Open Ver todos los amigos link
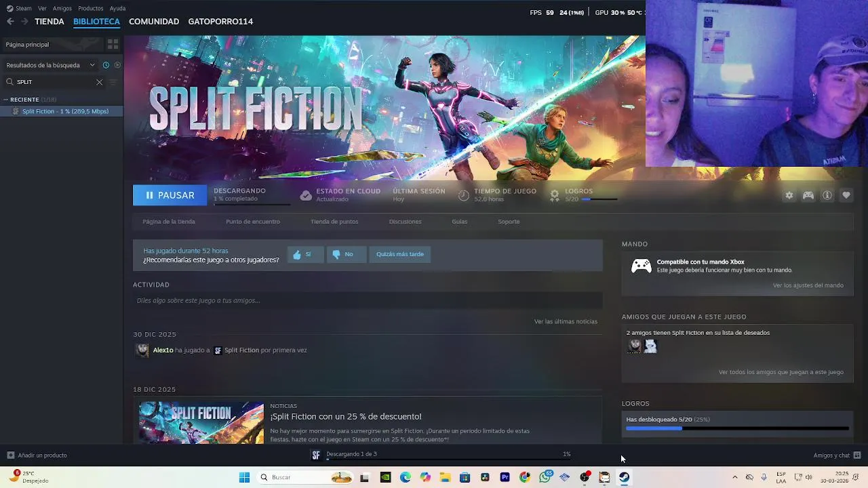This screenshot has height=488, width=868. click(781, 372)
